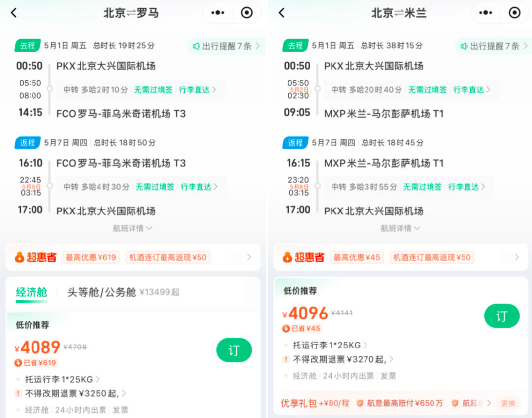Tap 更换 to change the Milan perk package
532x418 pixels.
[x=508, y=403]
